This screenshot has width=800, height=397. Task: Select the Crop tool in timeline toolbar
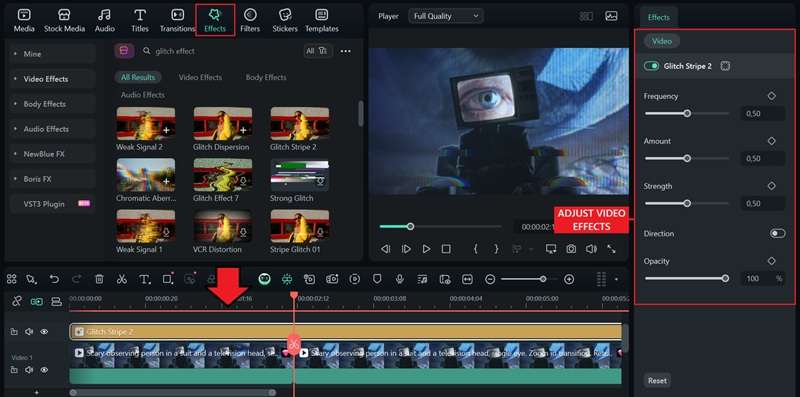pyautogui.click(x=168, y=279)
